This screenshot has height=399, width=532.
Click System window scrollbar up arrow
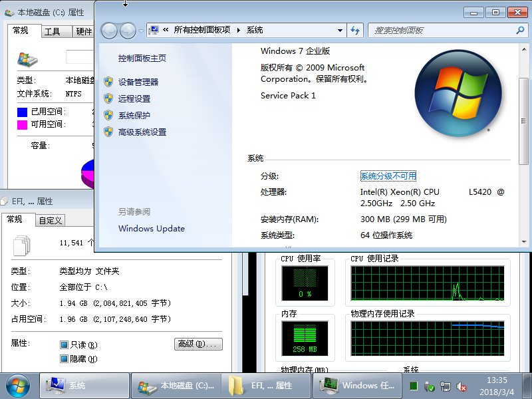[524, 49]
